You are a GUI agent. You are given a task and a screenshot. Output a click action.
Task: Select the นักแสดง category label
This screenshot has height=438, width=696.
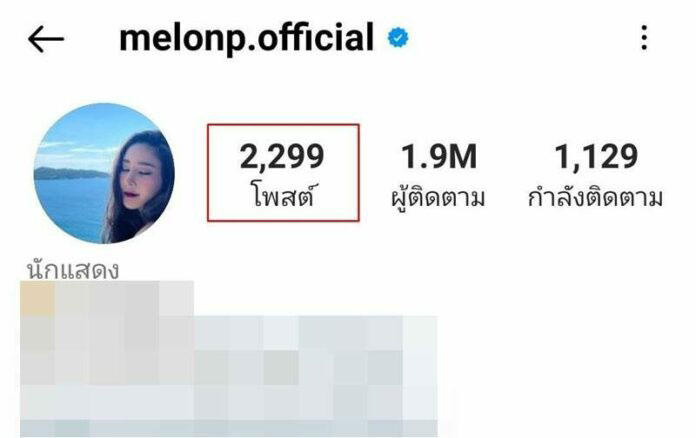click(73, 270)
